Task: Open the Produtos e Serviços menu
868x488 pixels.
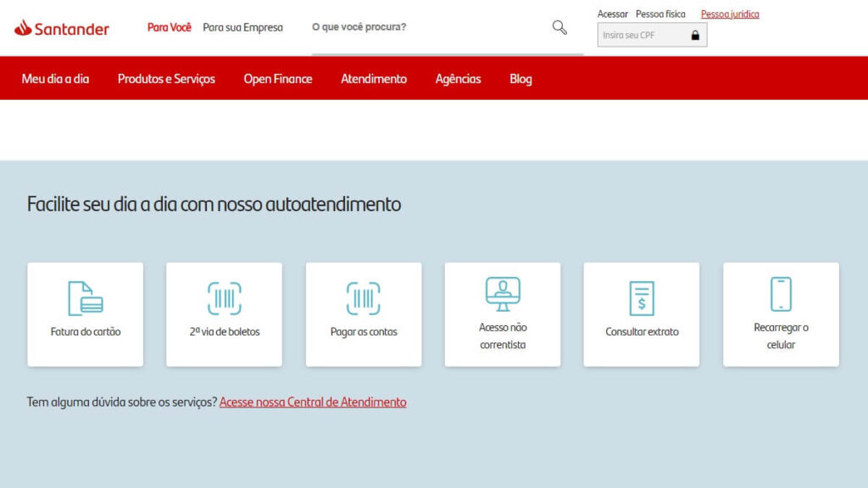Action: (166, 79)
